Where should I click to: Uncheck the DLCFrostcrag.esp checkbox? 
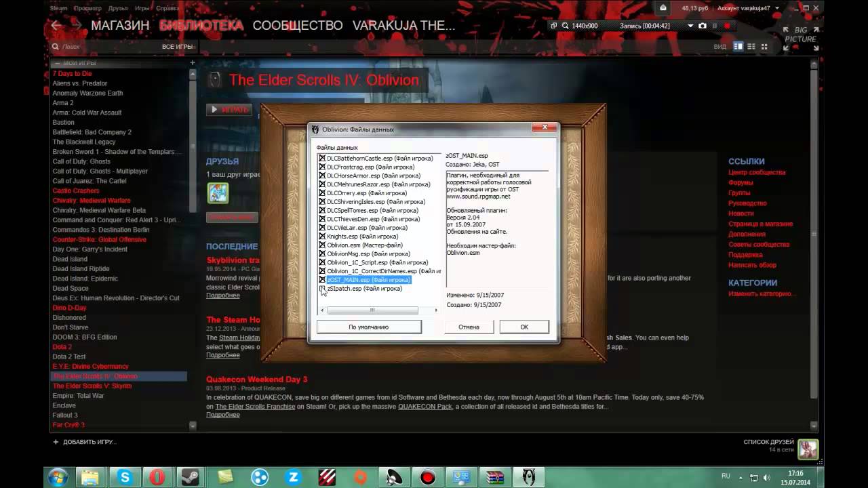[x=322, y=167]
